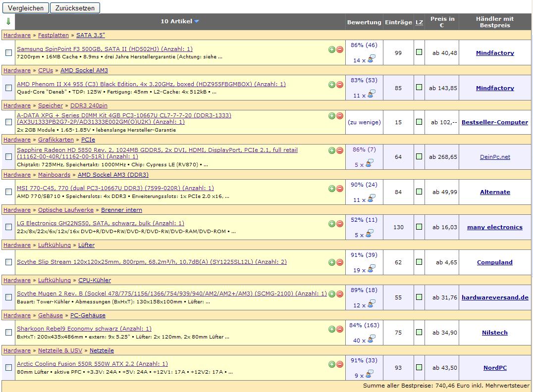Decrease LG GH22NS50 burner quantity
Image resolution: width=533 pixels, height=392 pixels.
point(340,224)
